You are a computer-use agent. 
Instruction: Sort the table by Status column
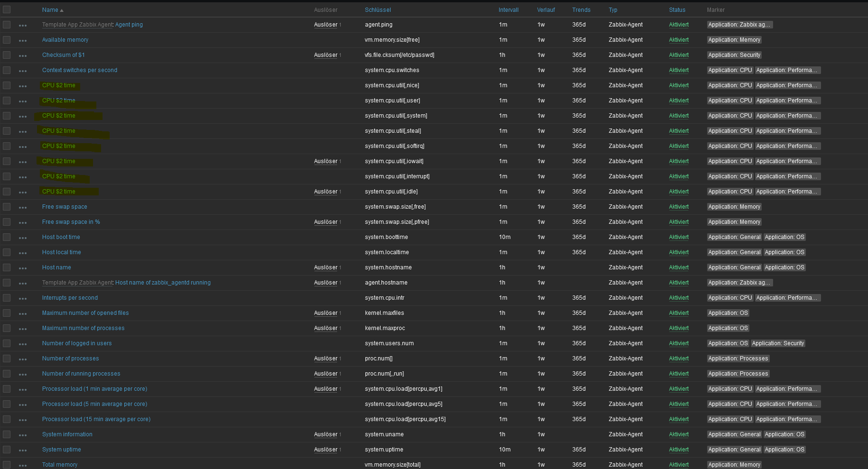[x=677, y=10]
